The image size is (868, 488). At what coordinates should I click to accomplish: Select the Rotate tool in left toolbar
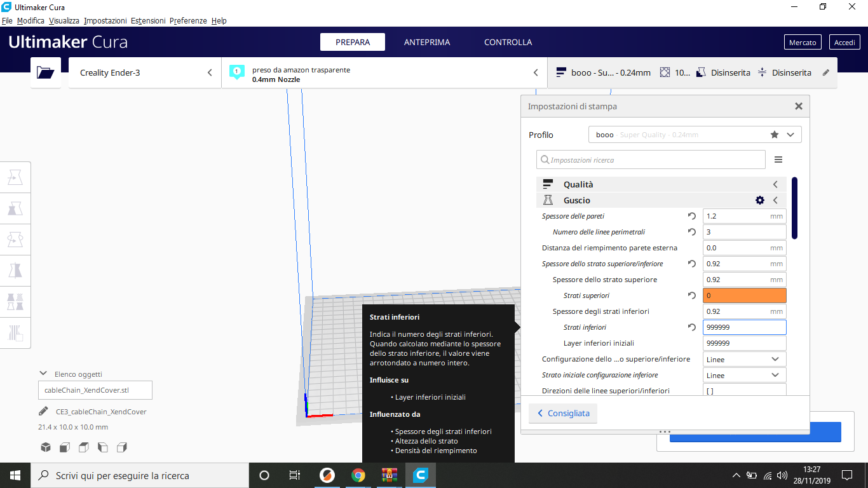coord(15,240)
